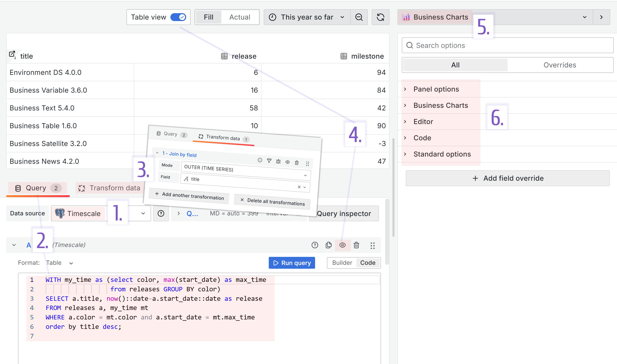Toggle transformation eye icon in inset
Image resolution: width=617 pixels, height=364 pixels.
pos(287,162)
